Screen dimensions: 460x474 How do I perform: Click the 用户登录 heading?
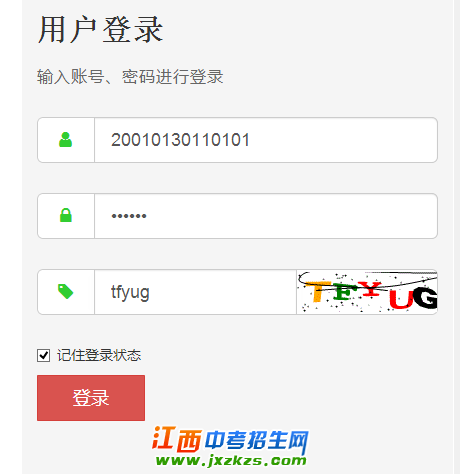point(100,30)
